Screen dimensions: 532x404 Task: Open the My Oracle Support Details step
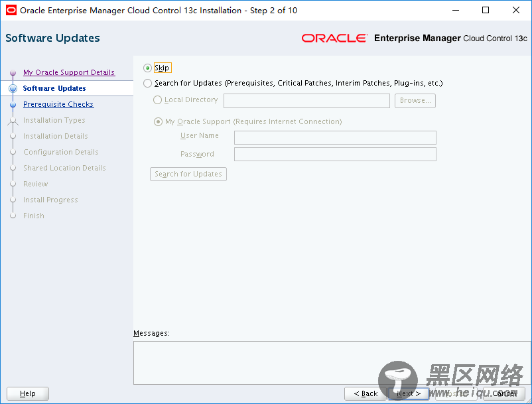69,72
